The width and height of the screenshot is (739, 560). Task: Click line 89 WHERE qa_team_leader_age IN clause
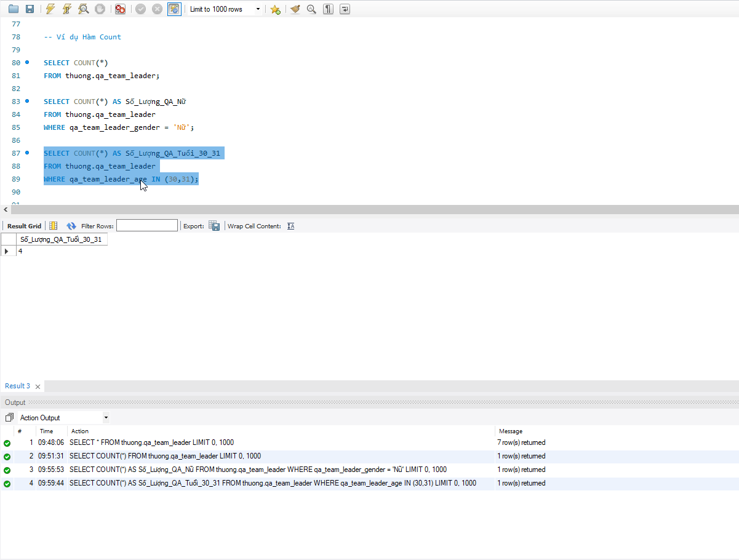pos(121,179)
